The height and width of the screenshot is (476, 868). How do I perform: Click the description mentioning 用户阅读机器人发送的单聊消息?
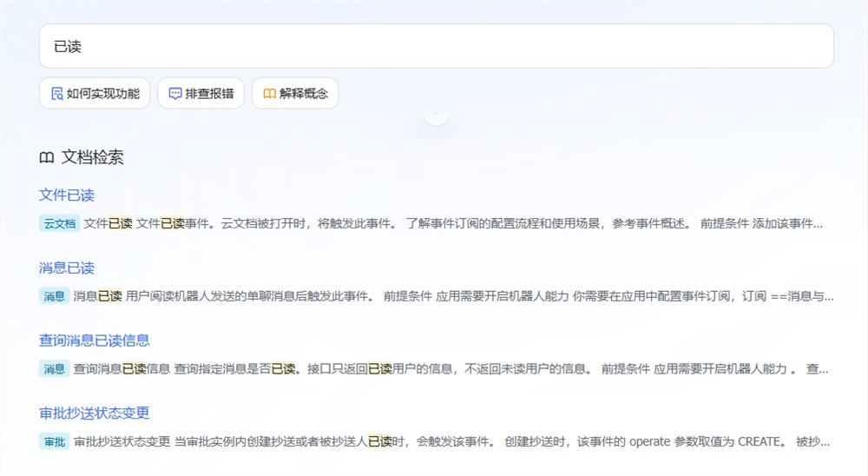pos(453,296)
